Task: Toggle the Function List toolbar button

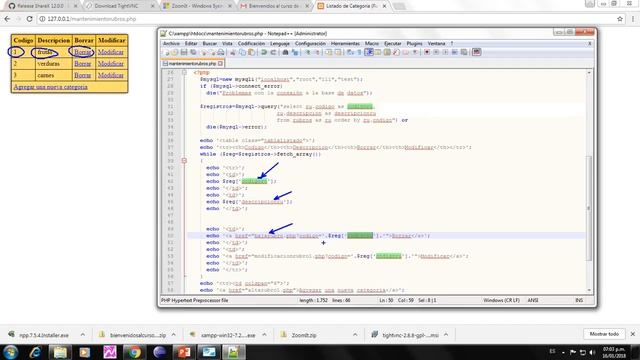Action: coord(396,52)
